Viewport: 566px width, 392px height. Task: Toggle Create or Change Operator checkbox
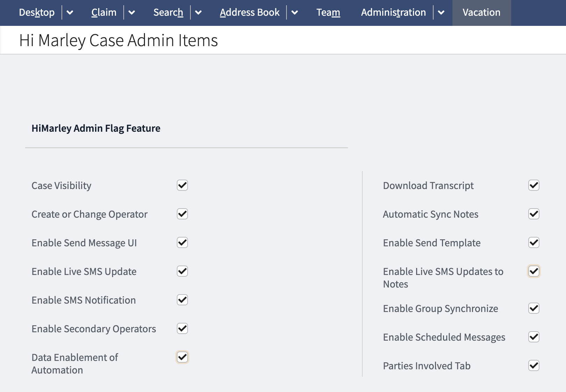click(182, 214)
